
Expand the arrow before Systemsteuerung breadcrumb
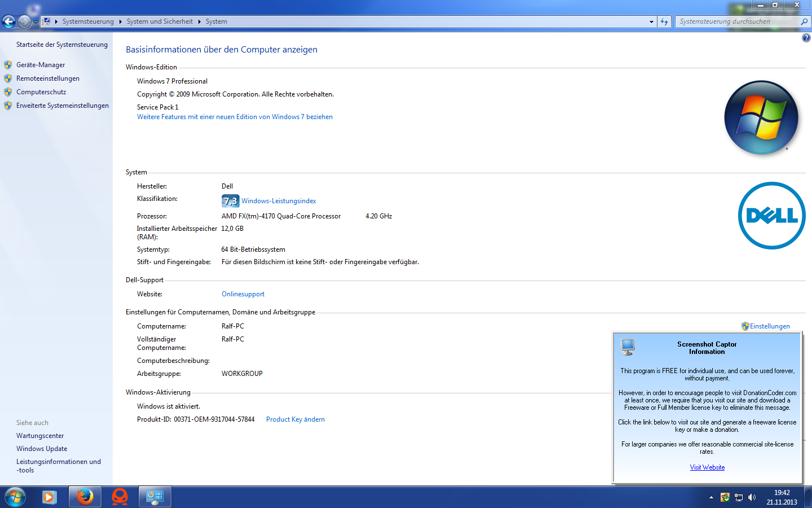point(56,21)
